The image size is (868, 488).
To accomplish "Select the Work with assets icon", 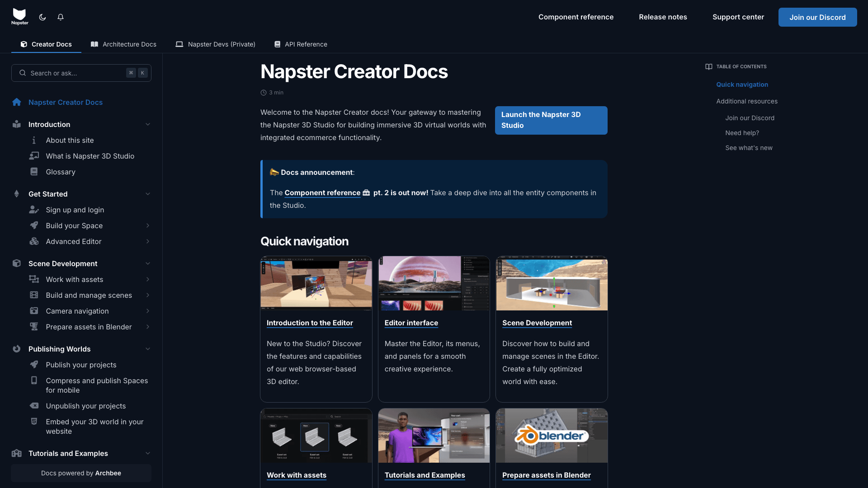I will [34, 279].
